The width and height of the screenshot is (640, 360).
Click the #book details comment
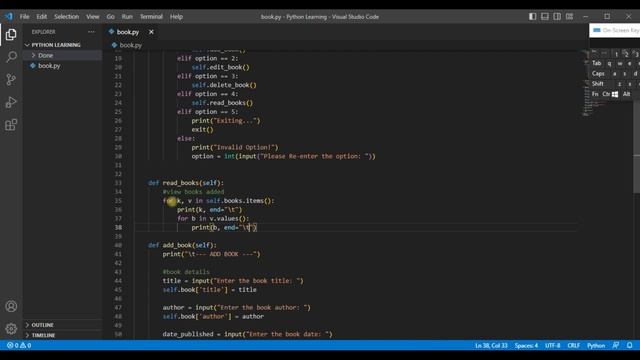(186, 272)
